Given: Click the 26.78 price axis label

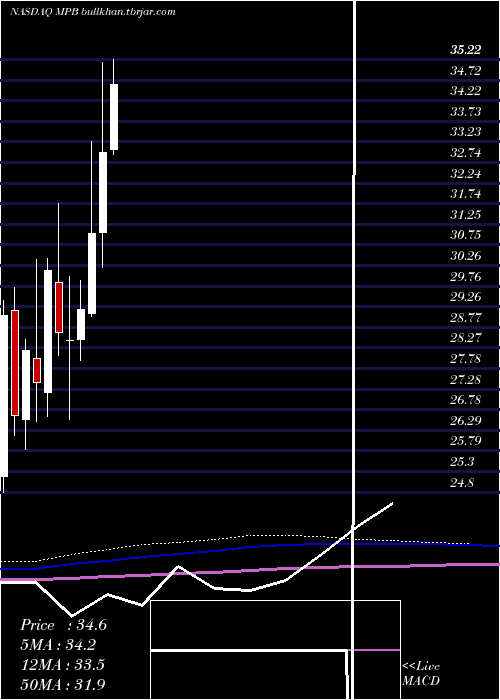Looking at the screenshot, I should (465, 400).
